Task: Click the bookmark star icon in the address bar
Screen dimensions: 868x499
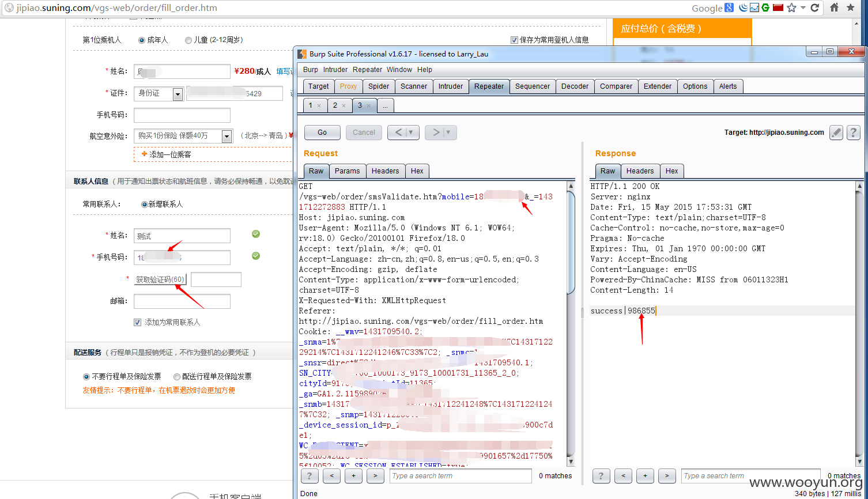Action: pos(791,7)
